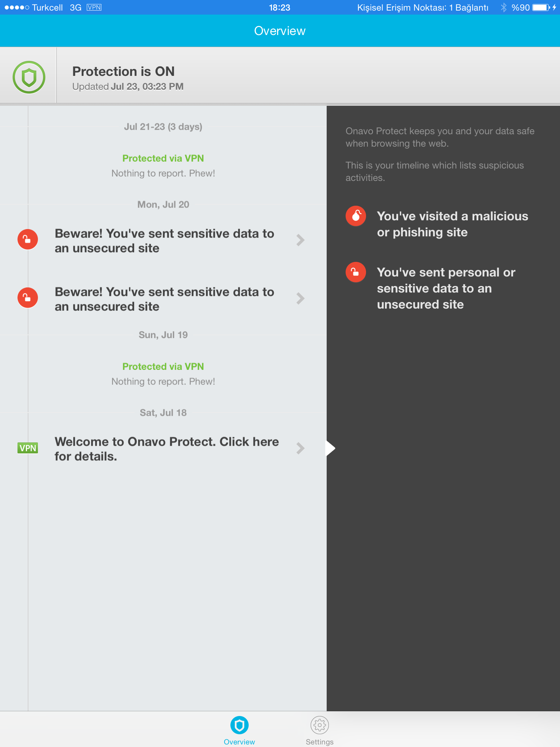Select the Mon, Jul 20 timeline marker
Image resolution: width=560 pixels, height=747 pixels.
point(163,205)
